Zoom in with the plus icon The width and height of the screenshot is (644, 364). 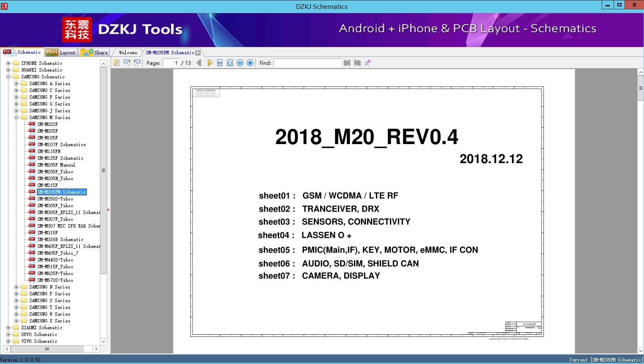(x=250, y=63)
